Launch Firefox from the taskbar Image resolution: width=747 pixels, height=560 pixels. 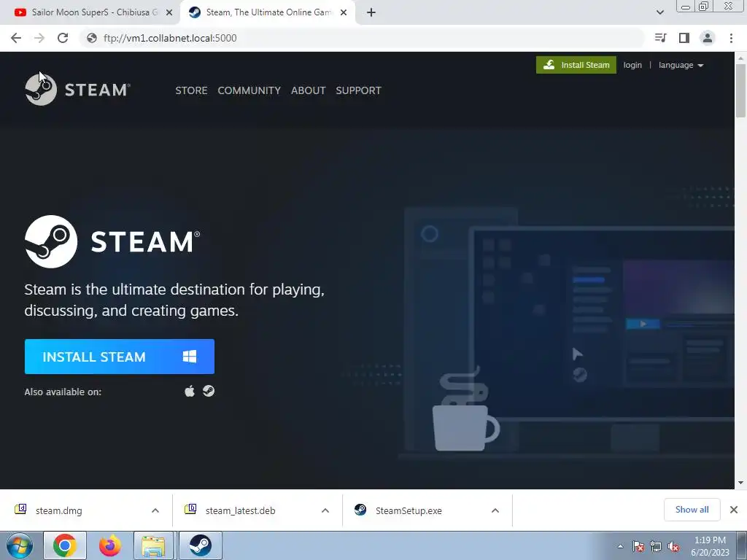pyautogui.click(x=109, y=545)
